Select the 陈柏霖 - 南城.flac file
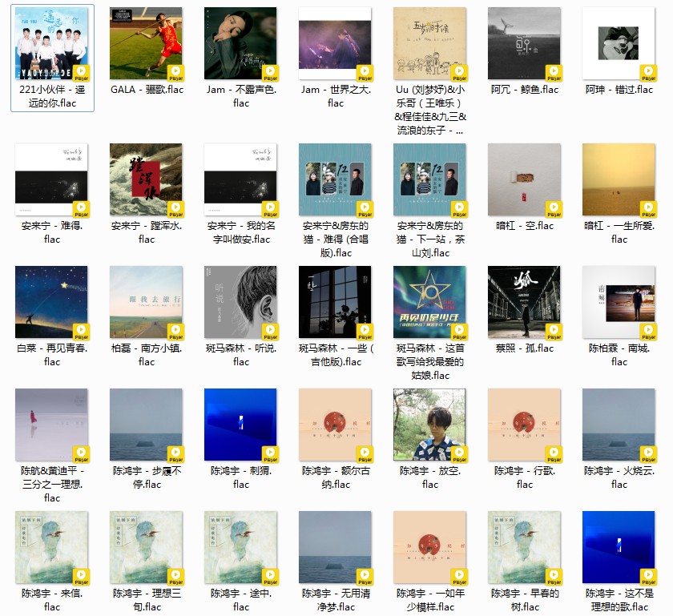 619,302
